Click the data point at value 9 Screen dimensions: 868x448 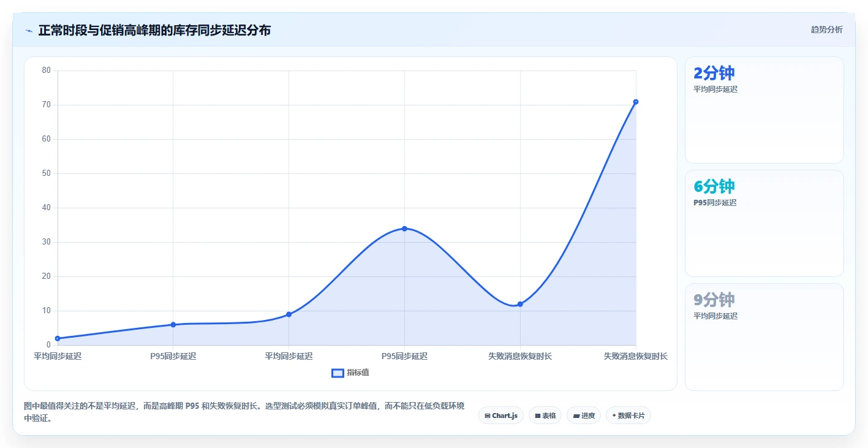tap(289, 314)
